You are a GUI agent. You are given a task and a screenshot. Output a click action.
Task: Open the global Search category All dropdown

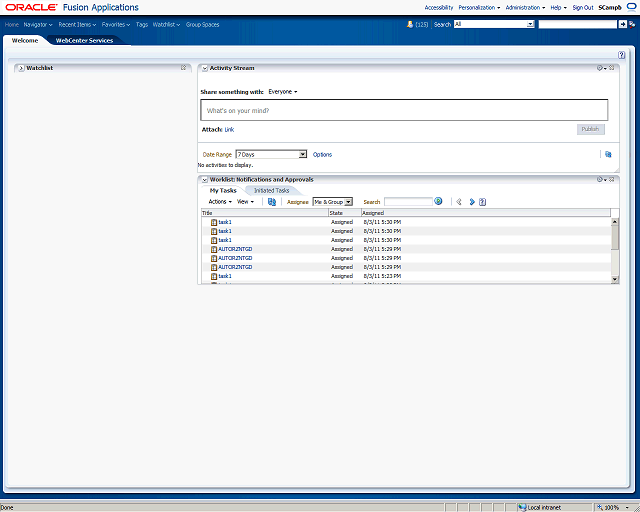tap(494, 24)
